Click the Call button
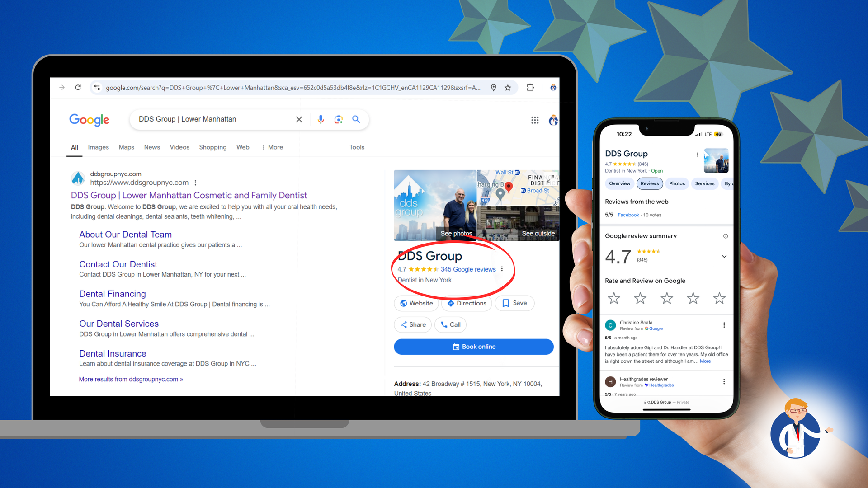This screenshot has height=488, width=868. click(x=450, y=324)
